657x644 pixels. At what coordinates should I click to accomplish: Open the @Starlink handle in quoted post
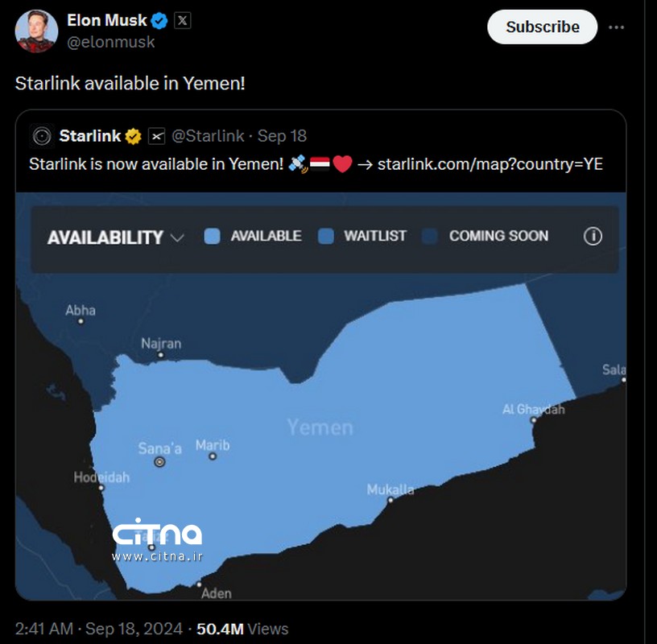coord(208,136)
